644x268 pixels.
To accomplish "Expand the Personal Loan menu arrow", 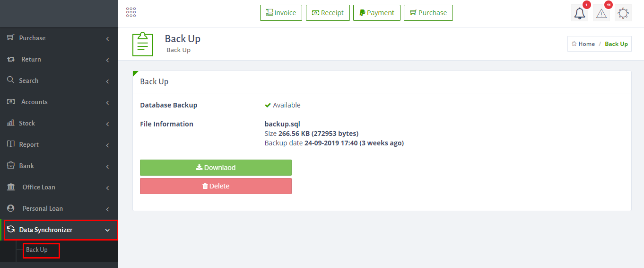I will 107,209.
